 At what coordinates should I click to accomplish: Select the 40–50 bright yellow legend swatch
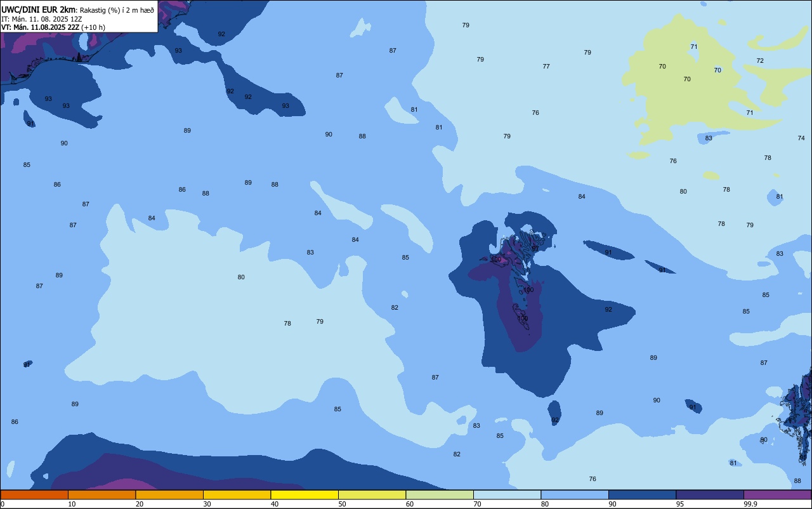pos(304,494)
